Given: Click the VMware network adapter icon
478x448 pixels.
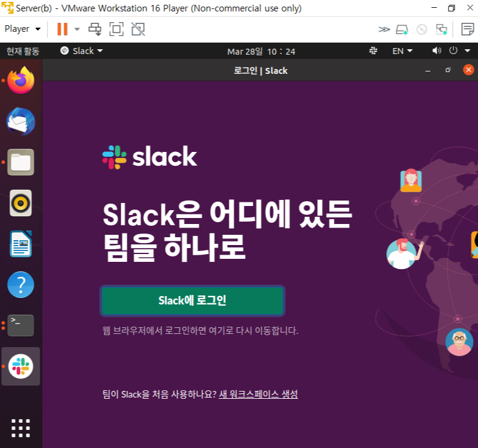Looking at the screenshot, I should tap(441, 29).
